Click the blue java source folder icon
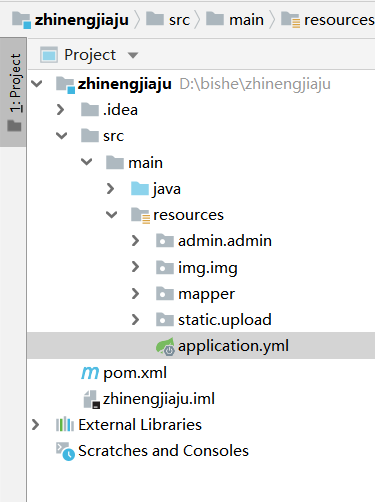Image resolution: width=375 pixels, height=502 pixels. 140,189
